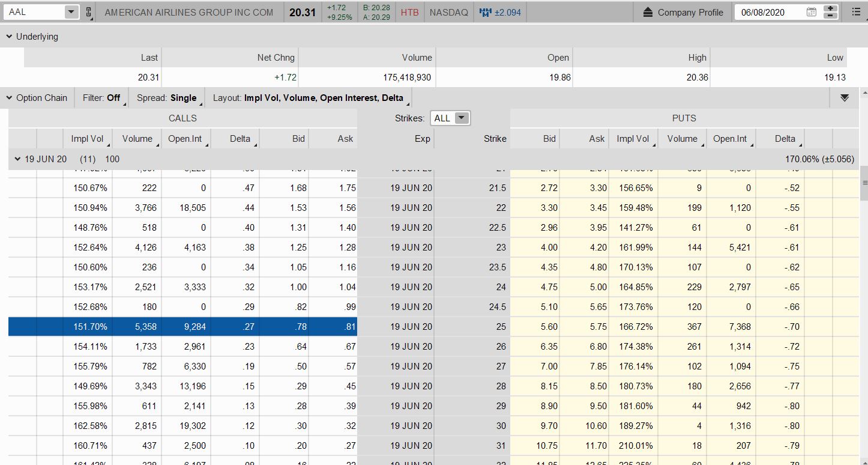Increment the date with plus button
The height and width of the screenshot is (465, 868).
831,8
